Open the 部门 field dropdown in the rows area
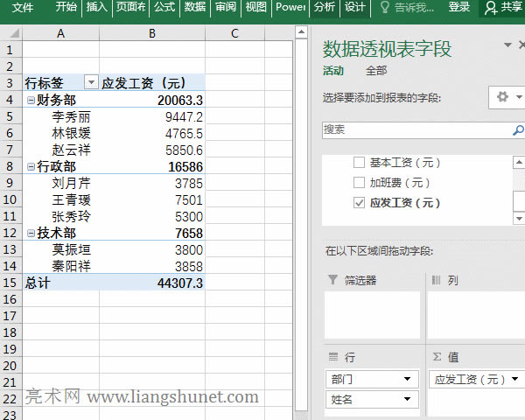525x420 pixels. click(408, 379)
